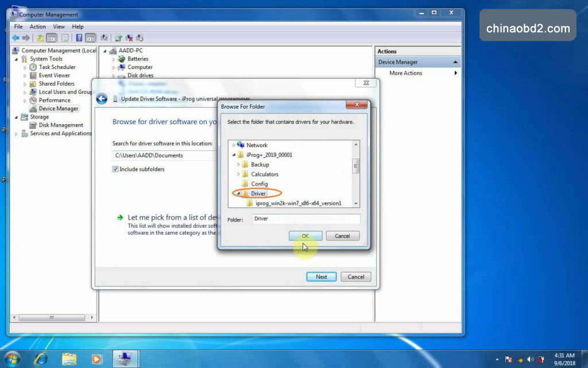This screenshot has width=588, height=368.
Task: Toggle the Show/Hide Console Tree toolbar icon
Action: click(x=51, y=38)
